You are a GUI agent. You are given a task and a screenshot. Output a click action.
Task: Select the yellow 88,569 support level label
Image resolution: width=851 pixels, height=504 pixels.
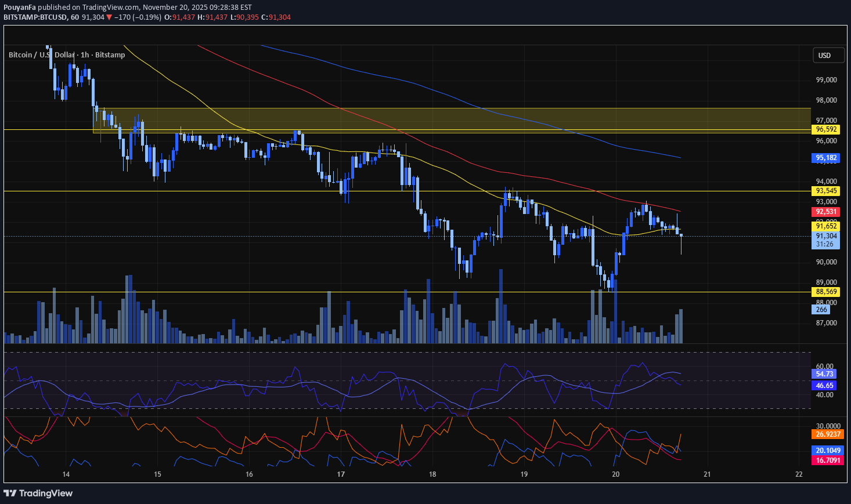(825, 292)
